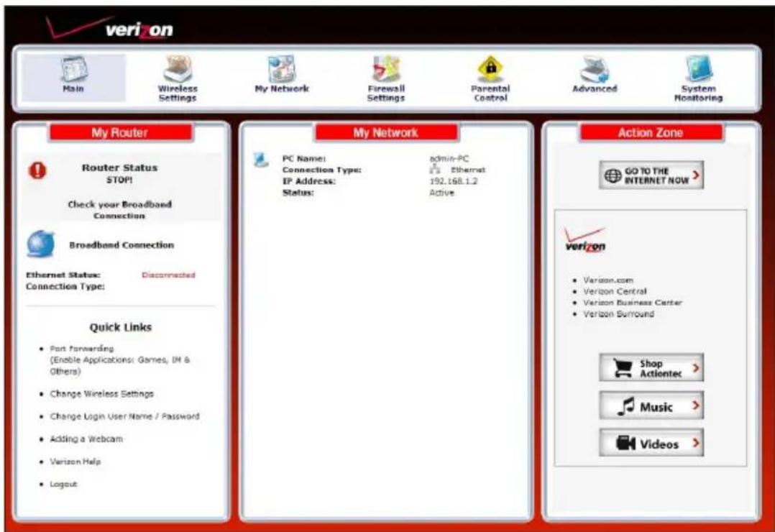Click the red Disconnected status text
775x532 pixels.
point(168,275)
